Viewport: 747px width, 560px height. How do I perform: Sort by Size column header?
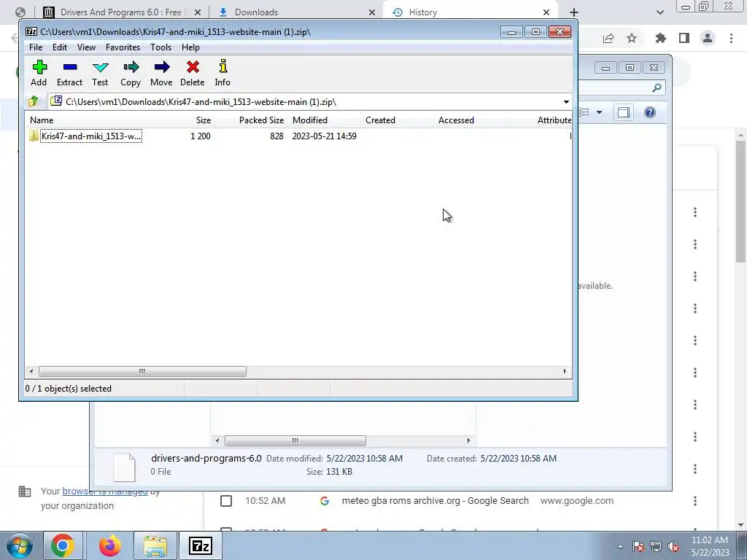tap(178, 120)
